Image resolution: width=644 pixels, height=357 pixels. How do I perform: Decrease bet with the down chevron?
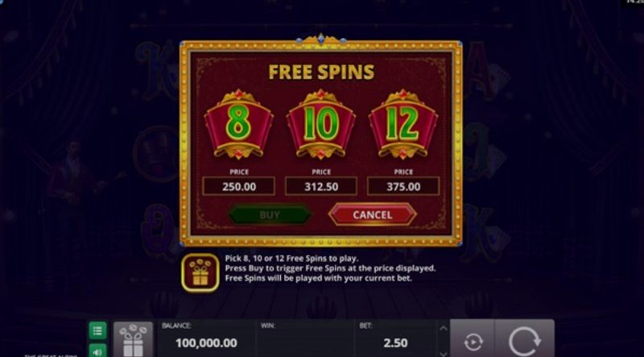point(444,353)
